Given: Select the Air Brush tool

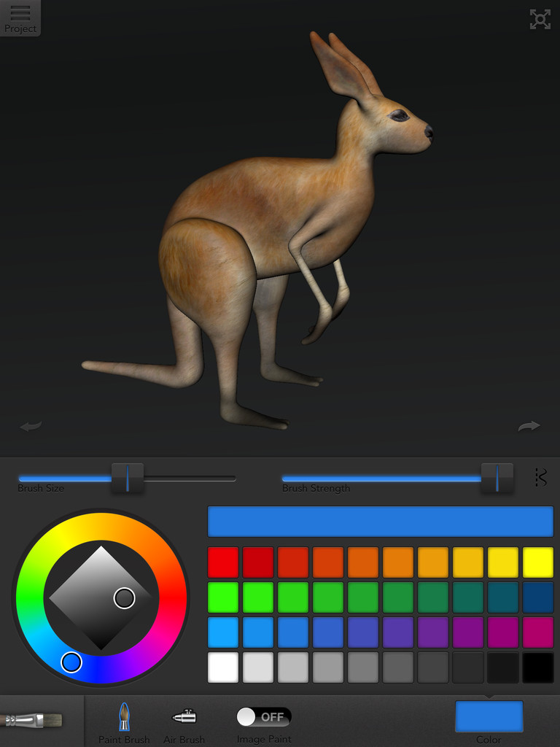Looking at the screenshot, I should [x=184, y=726].
